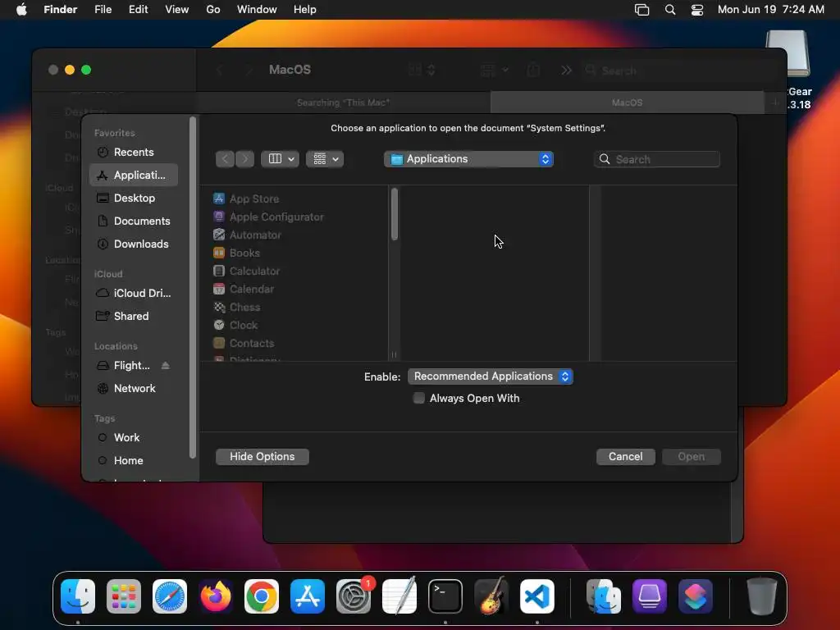The image size is (840, 630).
Task: Open Spotlight search in the menu bar
Action: (670, 10)
